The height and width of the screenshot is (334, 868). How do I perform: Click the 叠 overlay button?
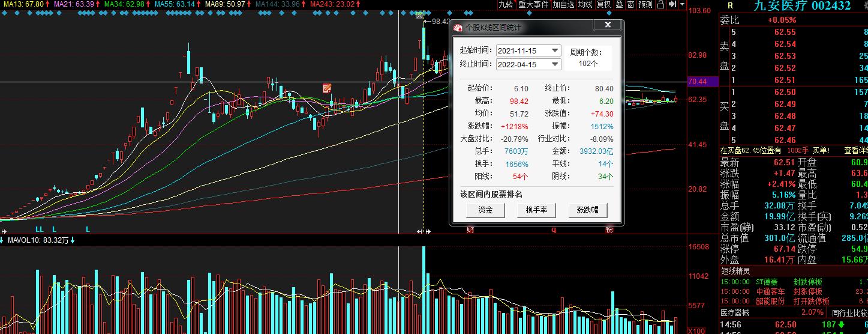pyautogui.click(x=619, y=4)
